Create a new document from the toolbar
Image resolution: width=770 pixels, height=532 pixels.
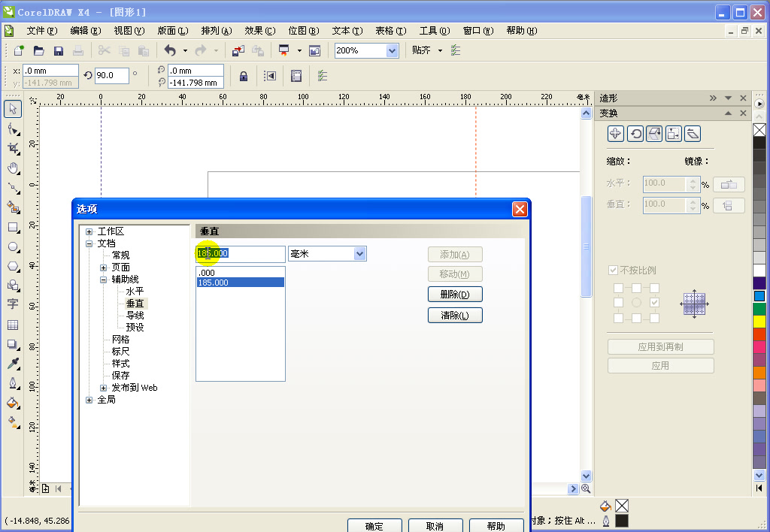(19, 50)
